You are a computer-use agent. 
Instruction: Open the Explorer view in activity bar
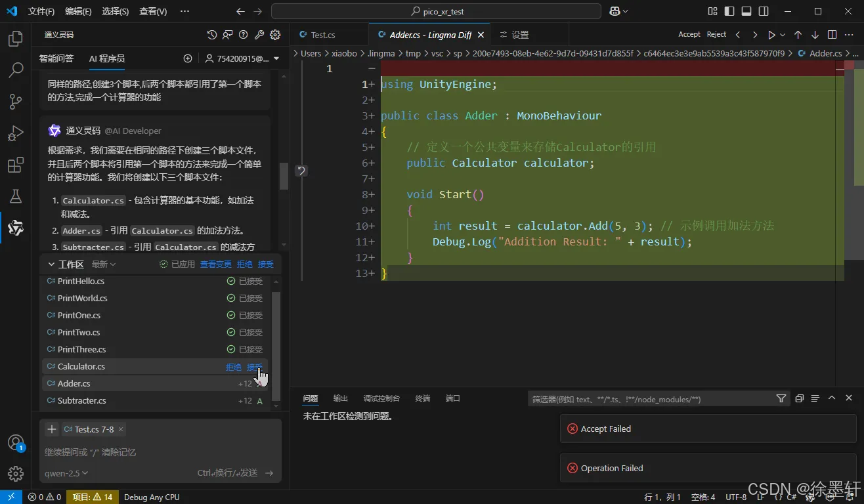15,39
